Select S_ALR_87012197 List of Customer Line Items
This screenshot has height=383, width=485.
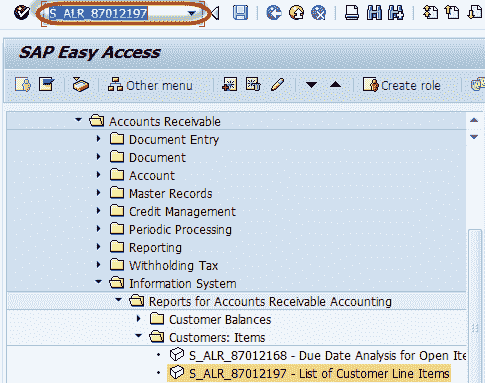319,374
